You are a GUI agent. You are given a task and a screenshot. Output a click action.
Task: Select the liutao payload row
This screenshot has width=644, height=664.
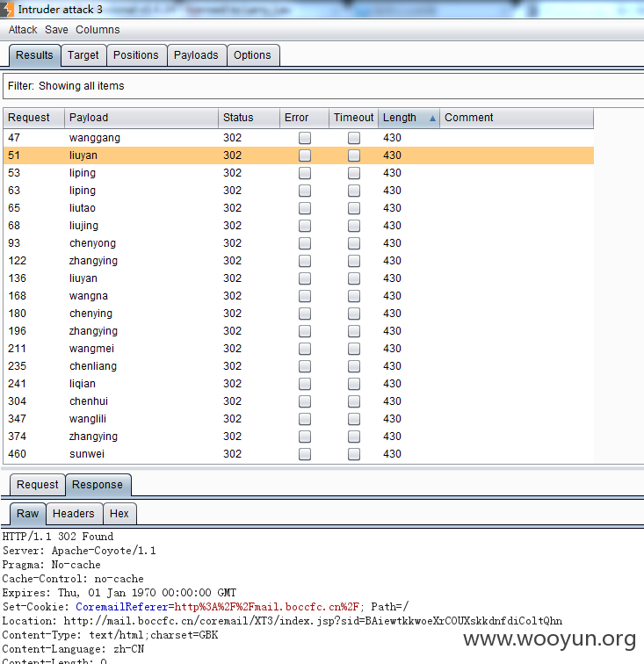coord(299,208)
